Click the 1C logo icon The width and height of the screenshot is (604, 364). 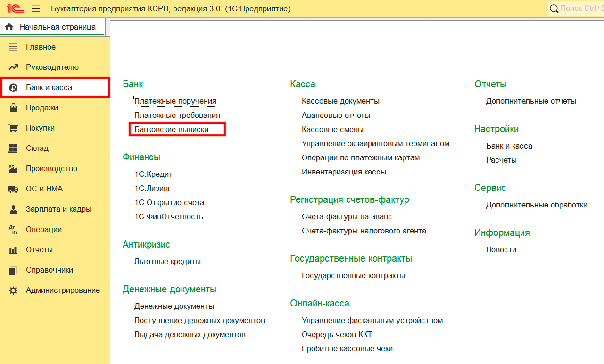click(x=13, y=8)
